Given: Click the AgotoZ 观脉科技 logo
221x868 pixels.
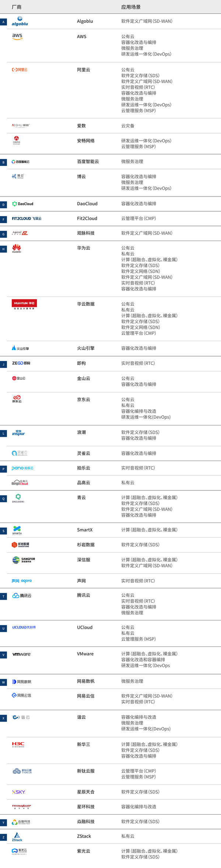Looking at the screenshot, I should click(20, 233).
